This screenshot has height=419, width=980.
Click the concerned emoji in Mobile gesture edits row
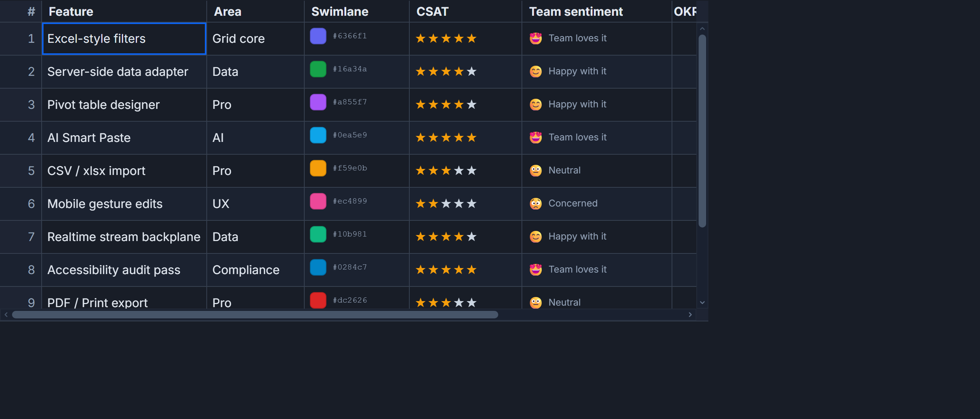[536, 203]
